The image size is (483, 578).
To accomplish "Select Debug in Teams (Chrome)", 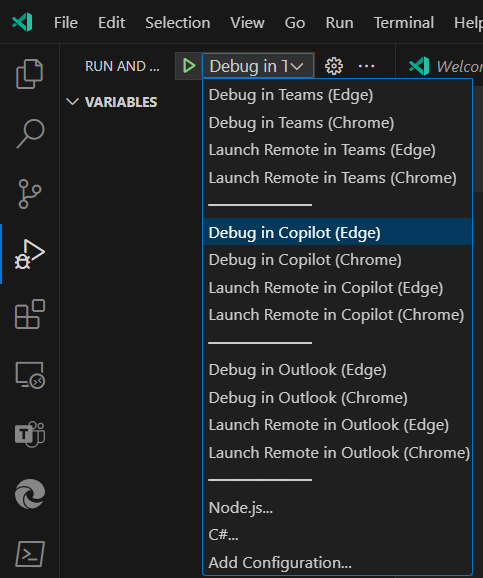I will [337, 123].
